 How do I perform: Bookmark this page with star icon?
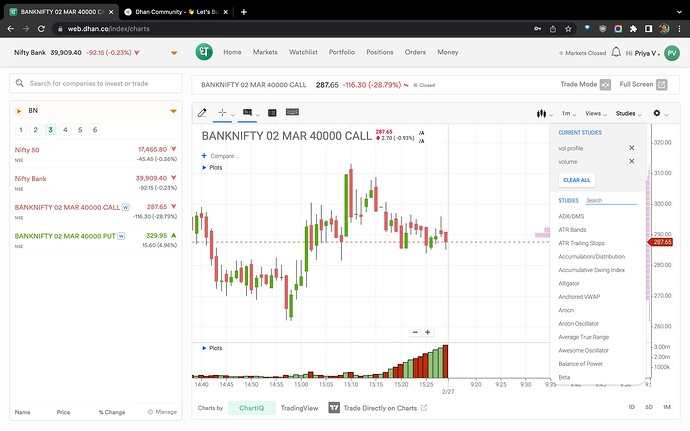coord(568,29)
